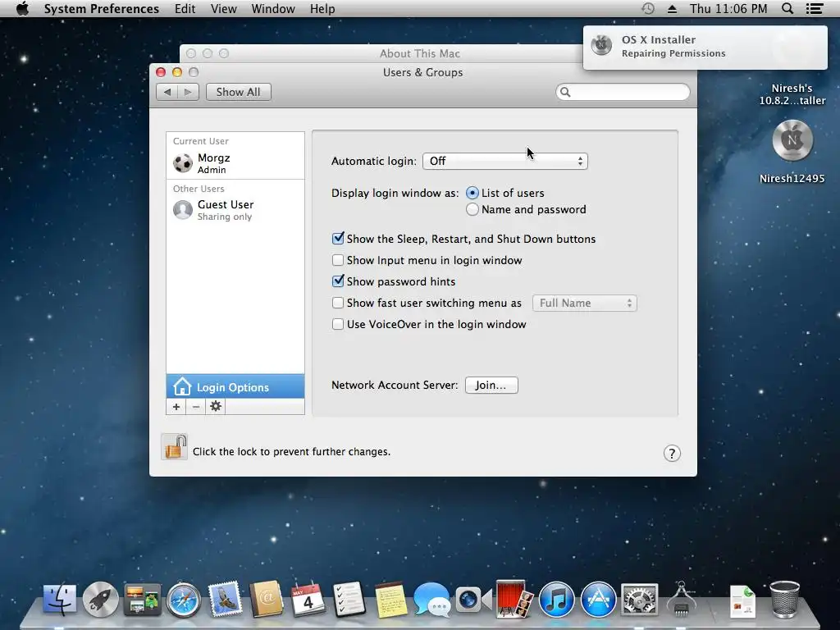The image size is (840, 630).
Task: Remove user with the minus button
Action: click(196, 407)
